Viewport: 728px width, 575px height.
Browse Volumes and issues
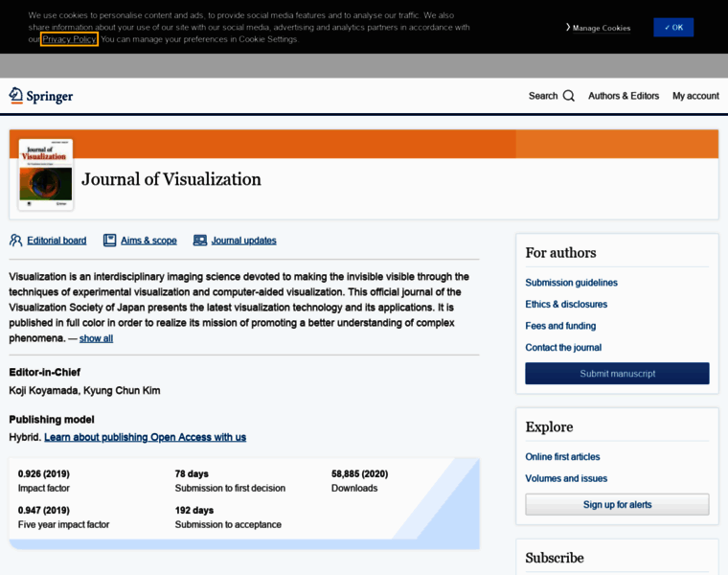click(566, 478)
